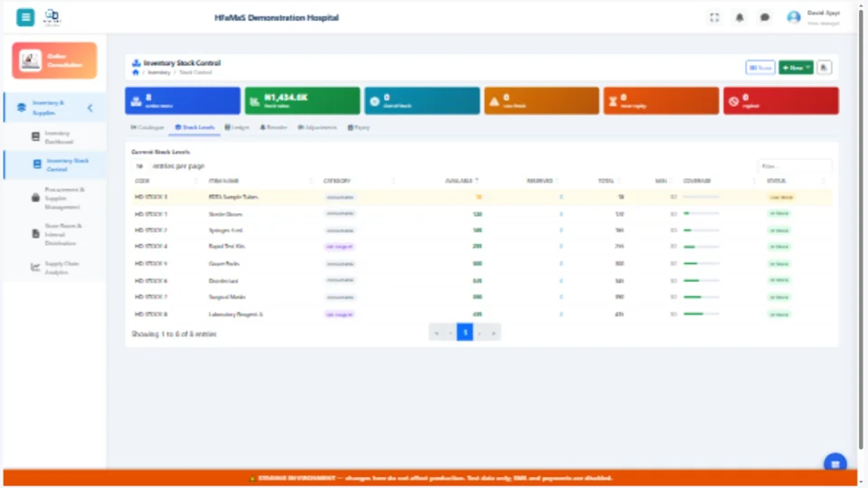Image resolution: width=868 pixels, height=488 pixels.
Task: Click the blue active items stat card
Action: tap(183, 100)
